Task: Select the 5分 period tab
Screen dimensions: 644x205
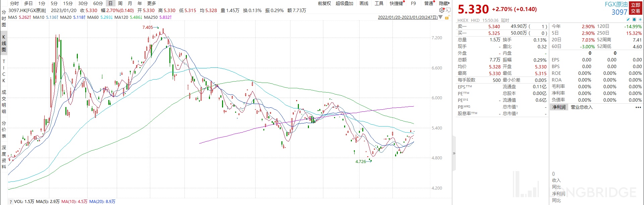Action: 54,3
